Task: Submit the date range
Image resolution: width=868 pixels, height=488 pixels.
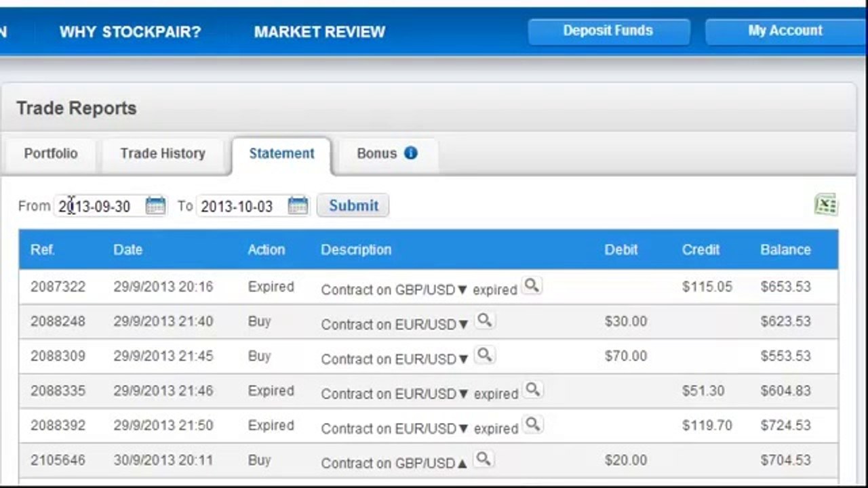Action: point(353,205)
